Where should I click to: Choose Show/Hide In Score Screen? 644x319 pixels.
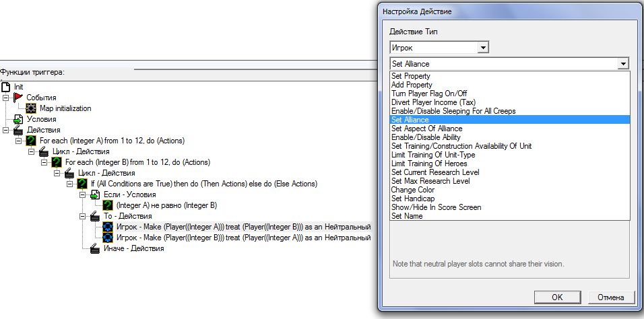pyautogui.click(x=510, y=207)
